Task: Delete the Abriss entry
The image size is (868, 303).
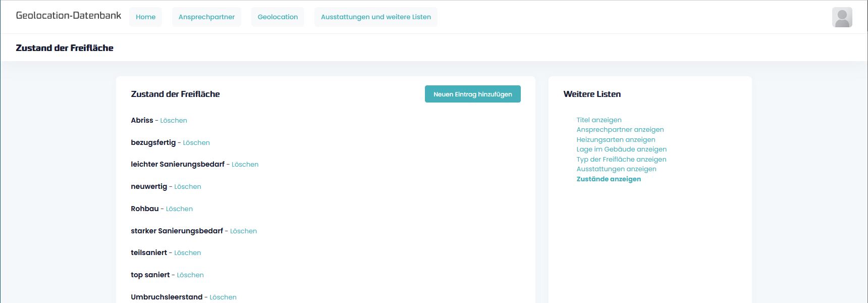Action: (174, 120)
